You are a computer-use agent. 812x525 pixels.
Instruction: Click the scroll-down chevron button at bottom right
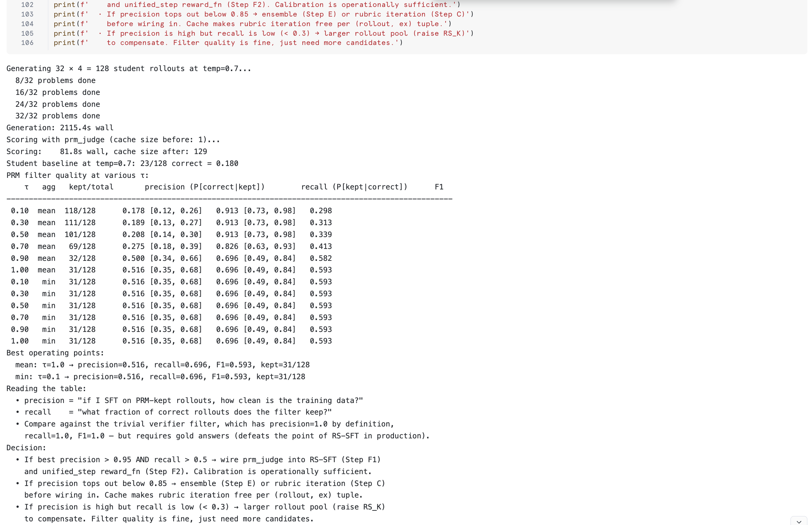pos(798,522)
